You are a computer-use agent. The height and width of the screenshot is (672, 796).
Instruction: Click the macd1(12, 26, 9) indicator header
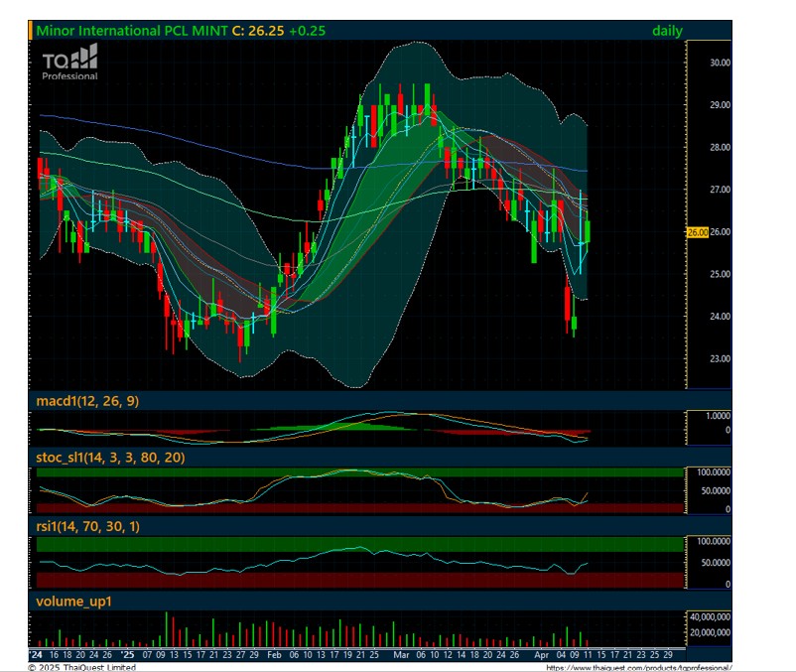87,401
